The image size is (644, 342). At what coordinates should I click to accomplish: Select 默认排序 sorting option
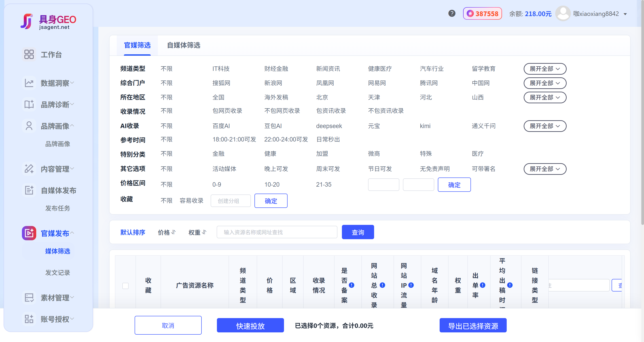pos(133,232)
